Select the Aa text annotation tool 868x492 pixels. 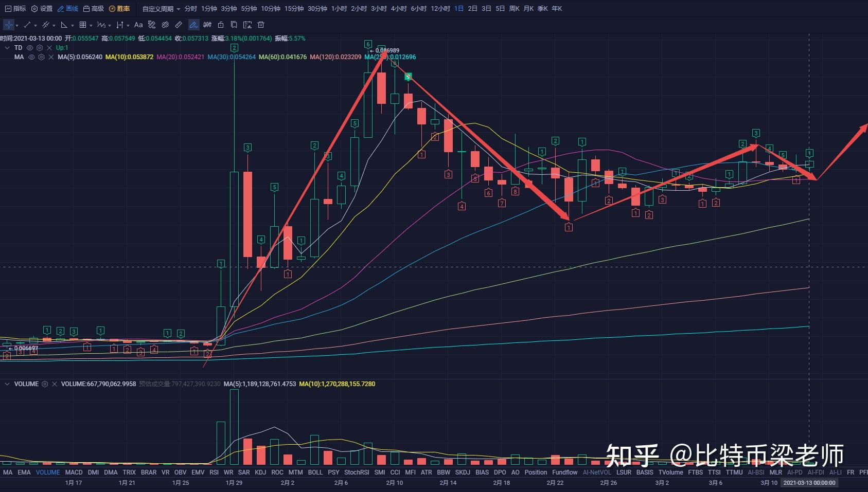tap(138, 25)
